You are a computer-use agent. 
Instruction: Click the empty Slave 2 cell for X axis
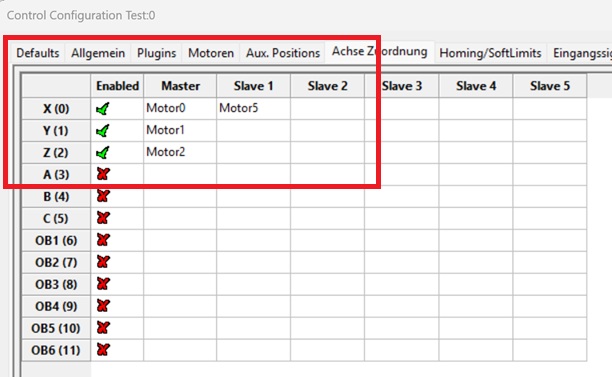pyautogui.click(x=327, y=108)
